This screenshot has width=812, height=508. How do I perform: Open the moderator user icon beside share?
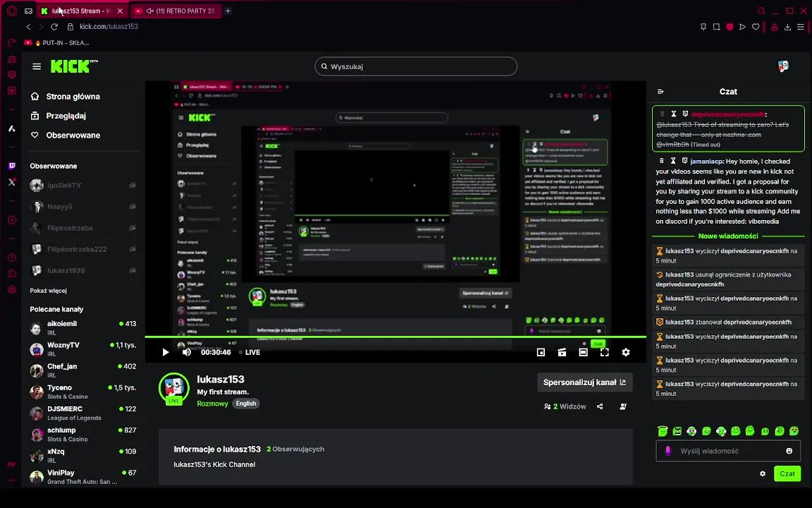(623, 407)
